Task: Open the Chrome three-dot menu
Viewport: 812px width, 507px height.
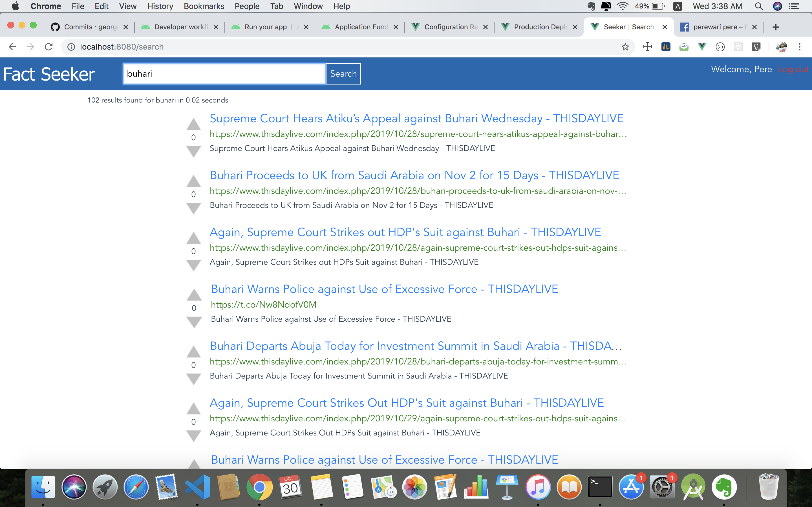Action: [800, 46]
